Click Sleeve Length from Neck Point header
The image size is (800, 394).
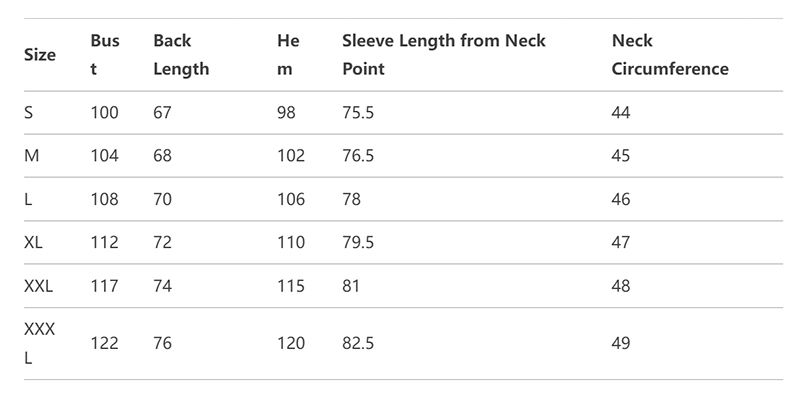pos(444,55)
